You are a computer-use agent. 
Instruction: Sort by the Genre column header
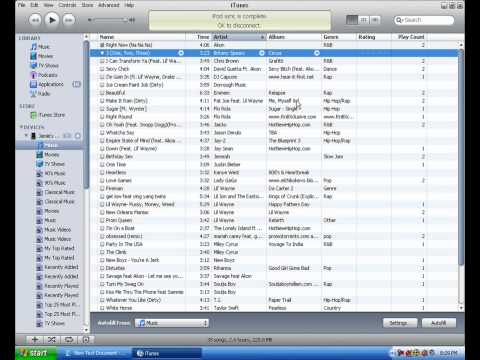click(x=339, y=37)
